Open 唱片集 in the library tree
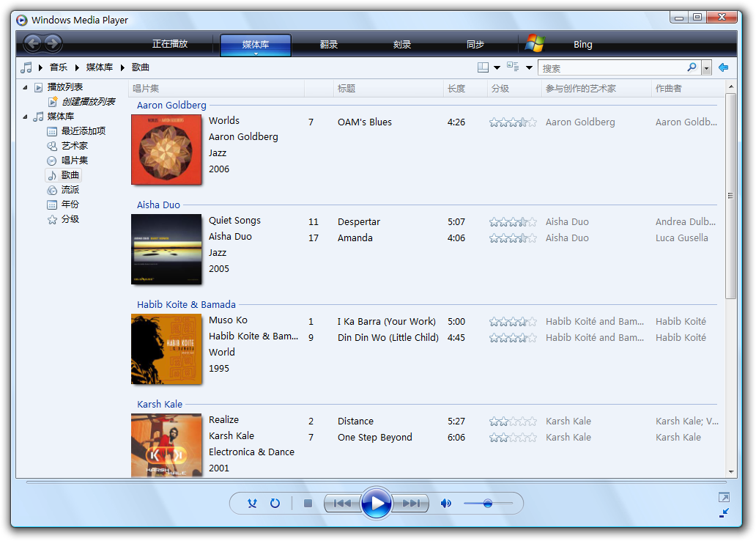756x541 pixels. click(x=74, y=161)
